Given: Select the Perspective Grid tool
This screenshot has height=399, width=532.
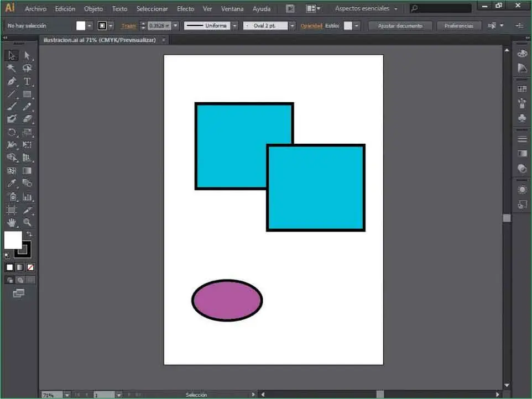Looking at the screenshot, I should pyautogui.click(x=27, y=158).
